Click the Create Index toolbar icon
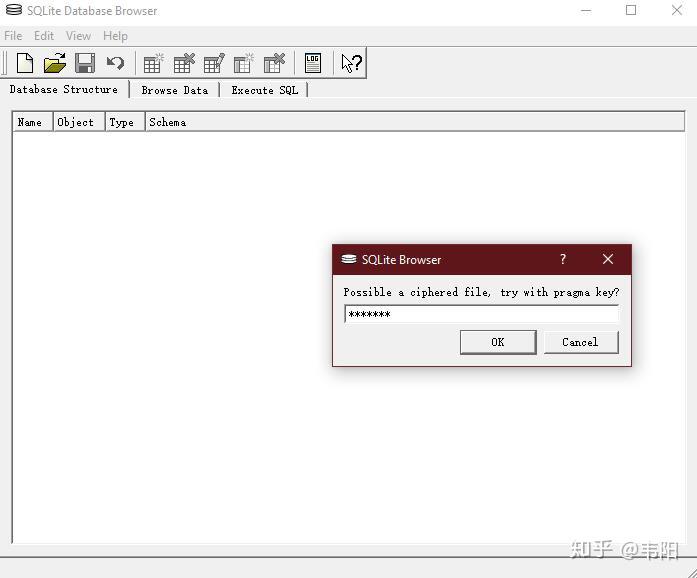 (x=244, y=63)
